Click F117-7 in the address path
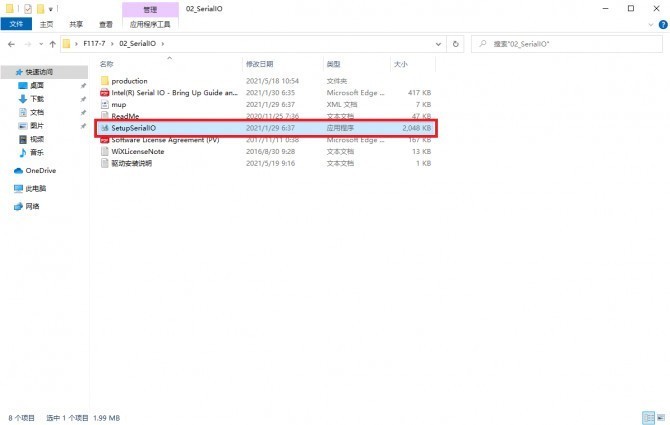Screen dimensions: 670x425 94,44
